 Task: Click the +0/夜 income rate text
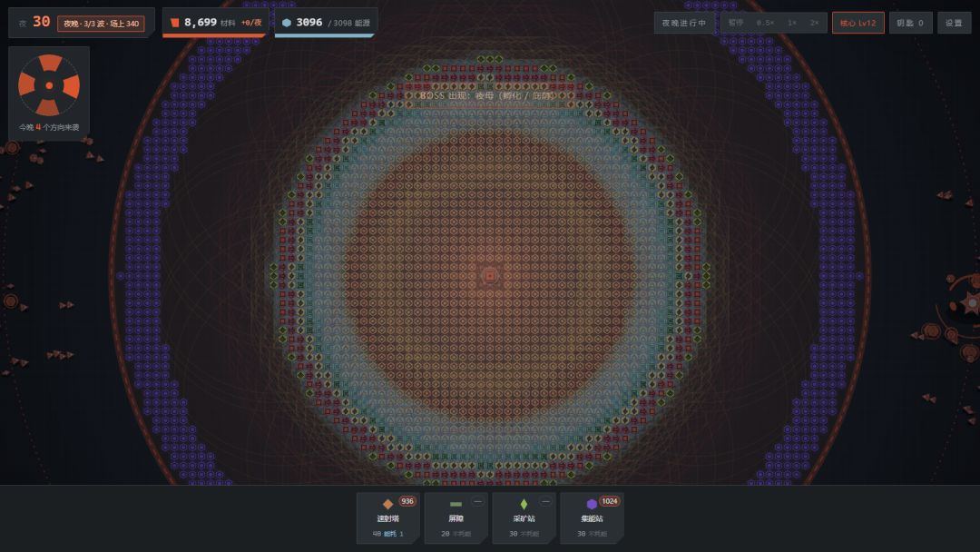(x=251, y=23)
